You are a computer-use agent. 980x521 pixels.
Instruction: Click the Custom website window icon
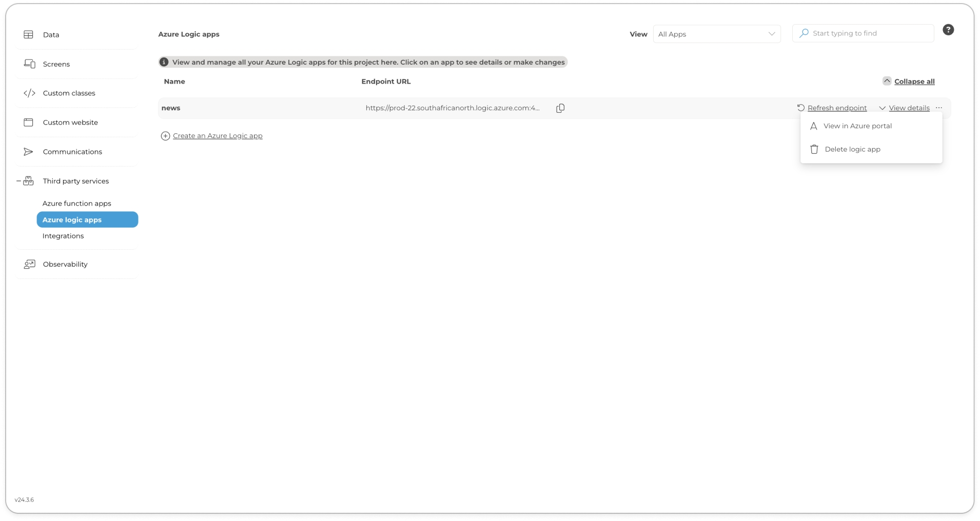[x=28, y=123]
